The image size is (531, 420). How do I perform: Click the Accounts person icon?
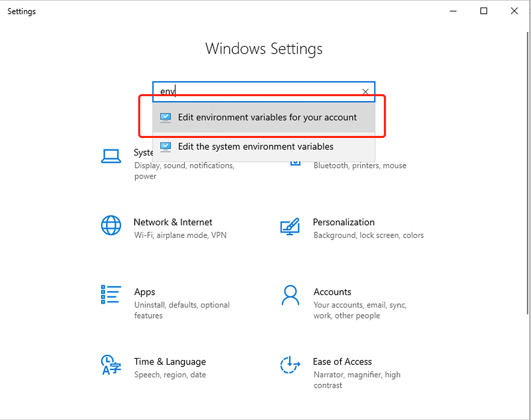pyautogui.click(x=290, y=295)
